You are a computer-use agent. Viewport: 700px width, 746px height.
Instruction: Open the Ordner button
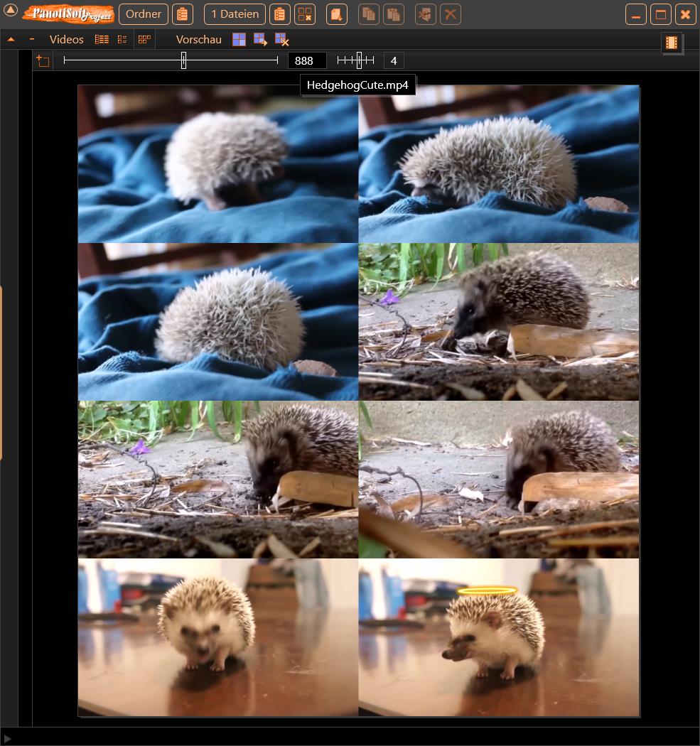click(x=144, y=13)
